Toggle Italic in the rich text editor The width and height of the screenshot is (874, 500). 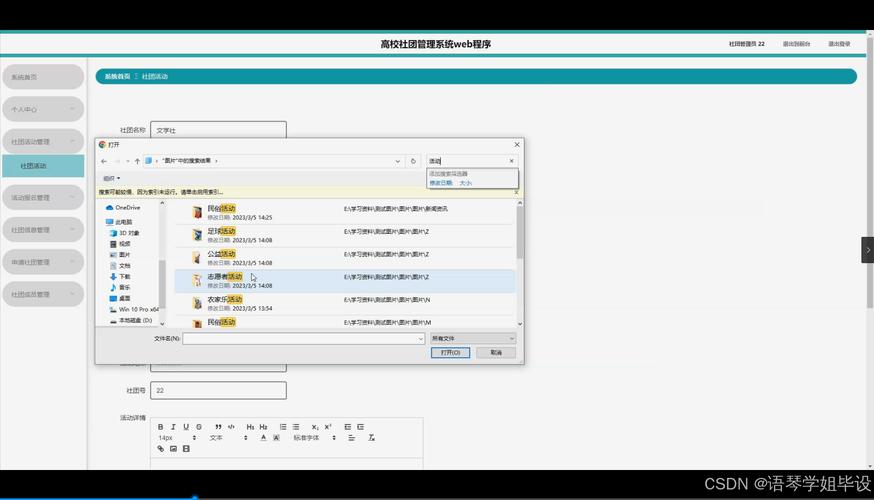(x=173, y=427)
